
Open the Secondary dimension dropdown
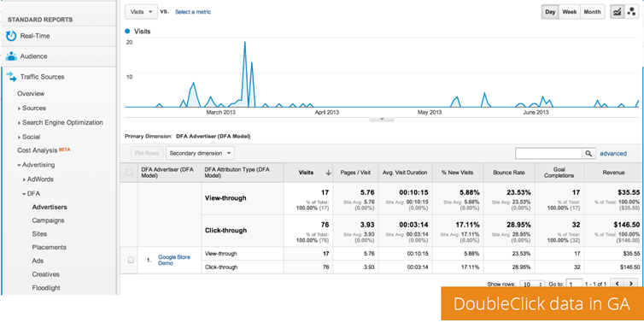[200, 153]
